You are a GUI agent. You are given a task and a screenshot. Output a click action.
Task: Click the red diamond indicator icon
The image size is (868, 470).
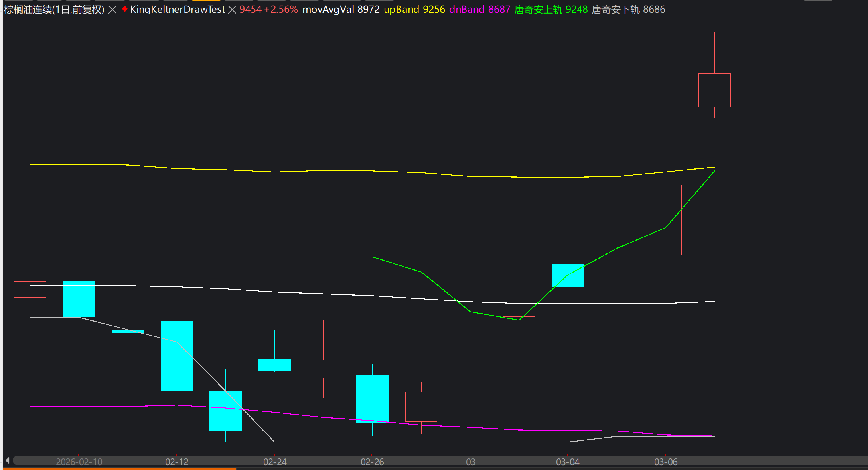125,9
